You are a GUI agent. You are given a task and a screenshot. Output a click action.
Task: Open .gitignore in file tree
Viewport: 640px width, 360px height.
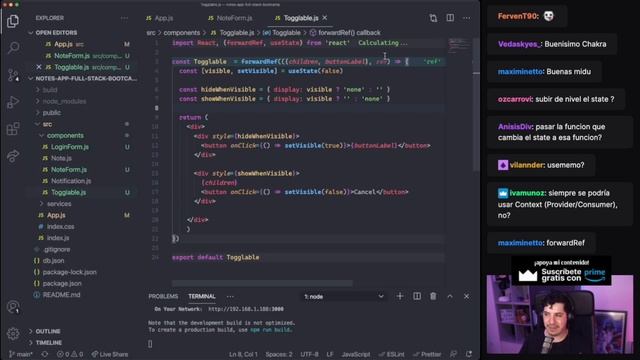pos(57,249)
